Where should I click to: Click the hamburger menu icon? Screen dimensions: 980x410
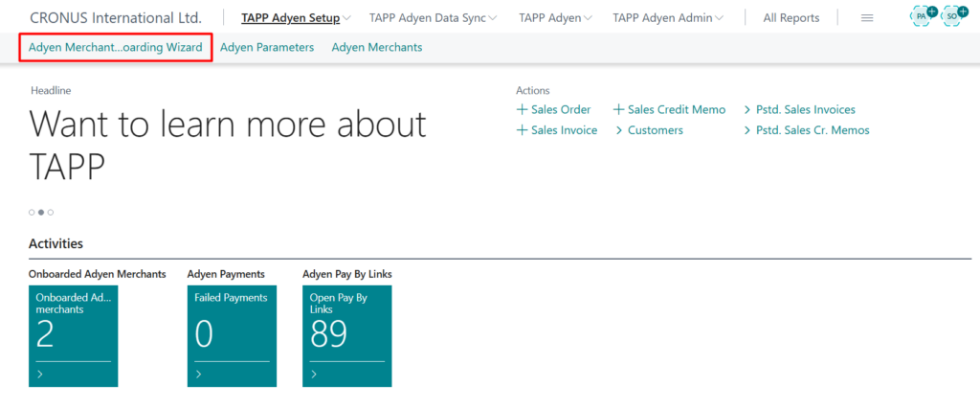867,18
